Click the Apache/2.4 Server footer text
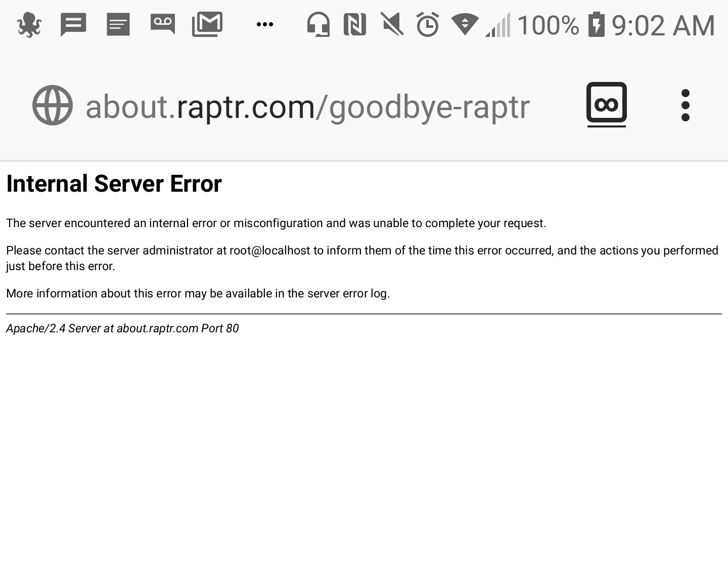 click(x=122, y=328)
